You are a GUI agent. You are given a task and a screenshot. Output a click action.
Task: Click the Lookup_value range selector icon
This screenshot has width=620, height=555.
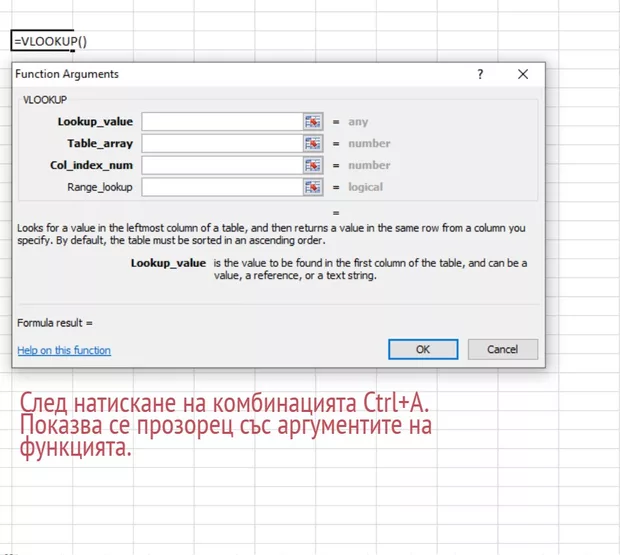pyautogui.click(x=313, y=122)
